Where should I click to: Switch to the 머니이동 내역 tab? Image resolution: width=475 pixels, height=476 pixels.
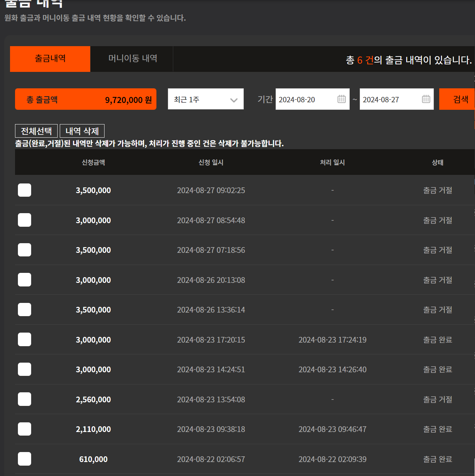(x=132, y=59)
